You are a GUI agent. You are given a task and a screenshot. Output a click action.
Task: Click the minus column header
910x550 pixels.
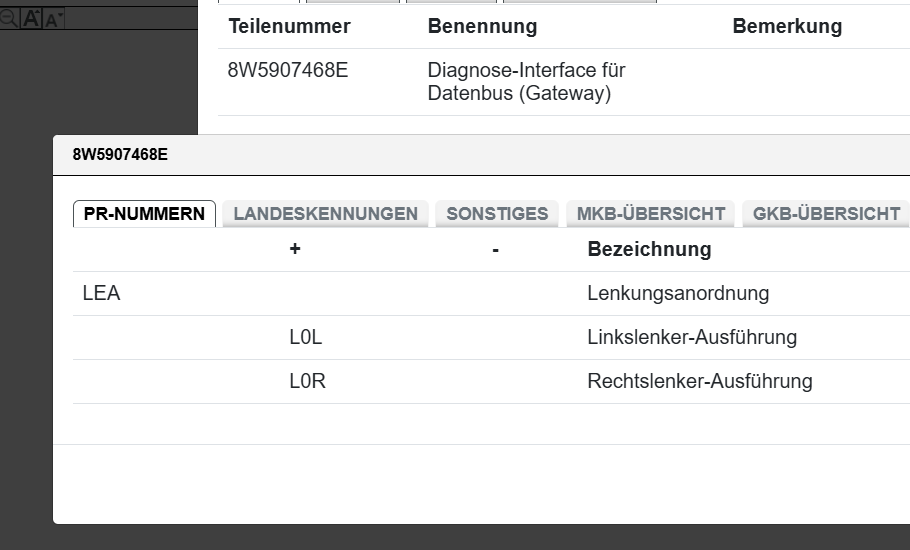(x=496, y=249)
